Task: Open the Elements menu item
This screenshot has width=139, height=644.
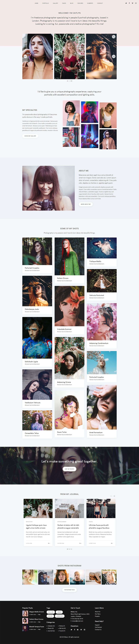Action: click(x=90, y=3)
